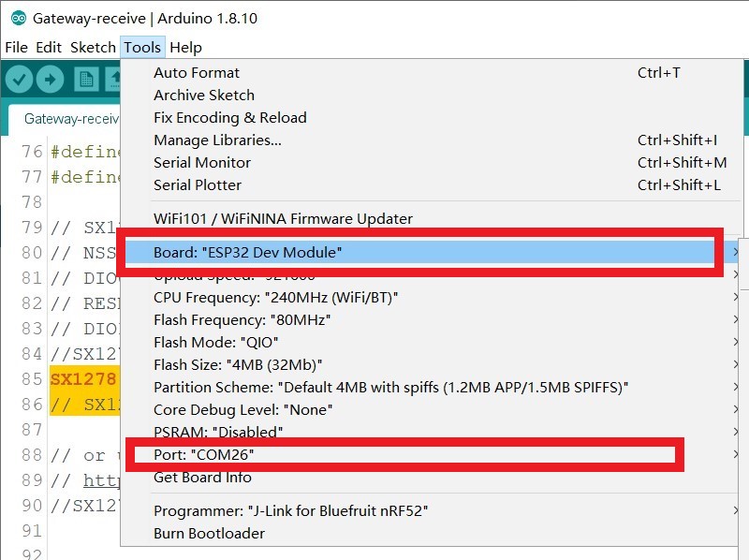
Task: Open the File menu
Action: [x=16, y=48]
